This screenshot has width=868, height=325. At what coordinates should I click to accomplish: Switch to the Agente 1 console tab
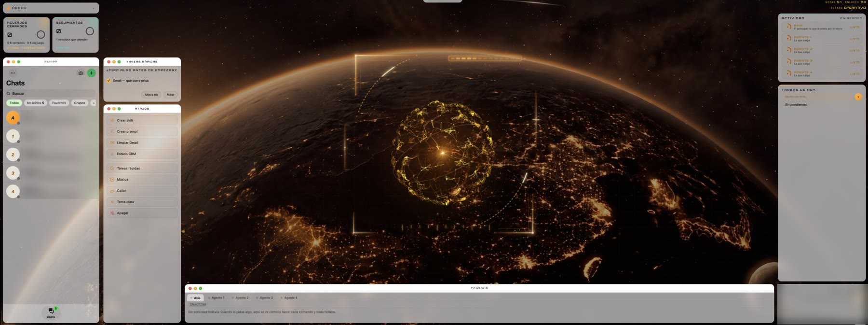point(217,298)
